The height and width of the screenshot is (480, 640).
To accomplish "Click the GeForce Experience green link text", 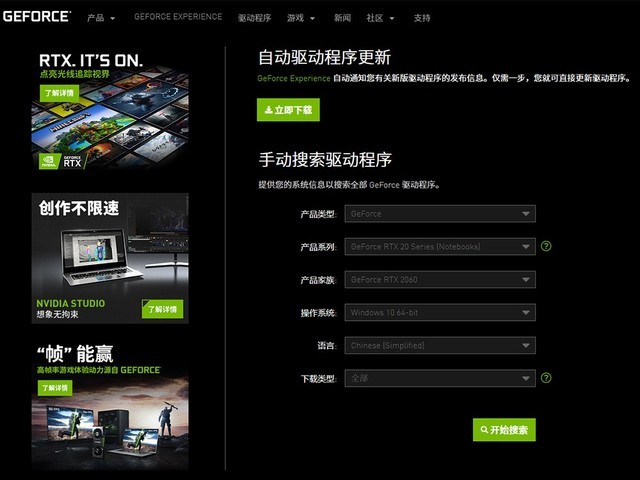I will click(293, 78).
